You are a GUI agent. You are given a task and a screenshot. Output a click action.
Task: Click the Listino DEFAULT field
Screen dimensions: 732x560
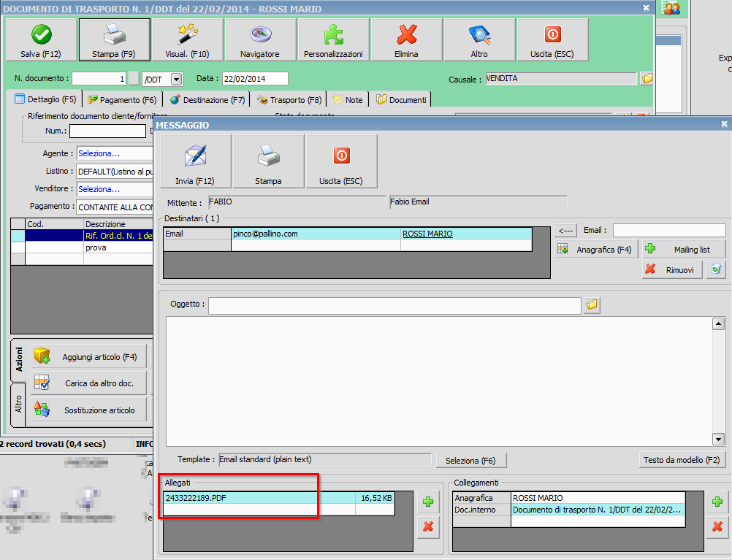click(115, 172)
